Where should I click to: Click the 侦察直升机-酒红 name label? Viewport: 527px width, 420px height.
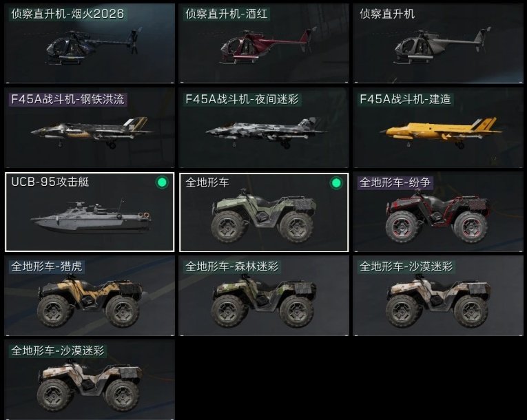(227, 14)
